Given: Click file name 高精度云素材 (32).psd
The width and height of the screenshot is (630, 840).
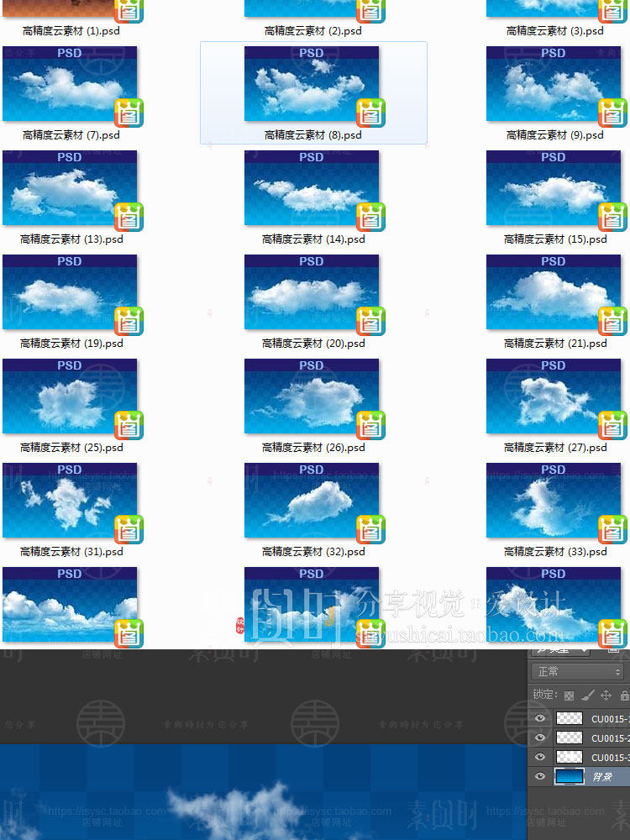Looking at the screenshot, I should 313,552.
